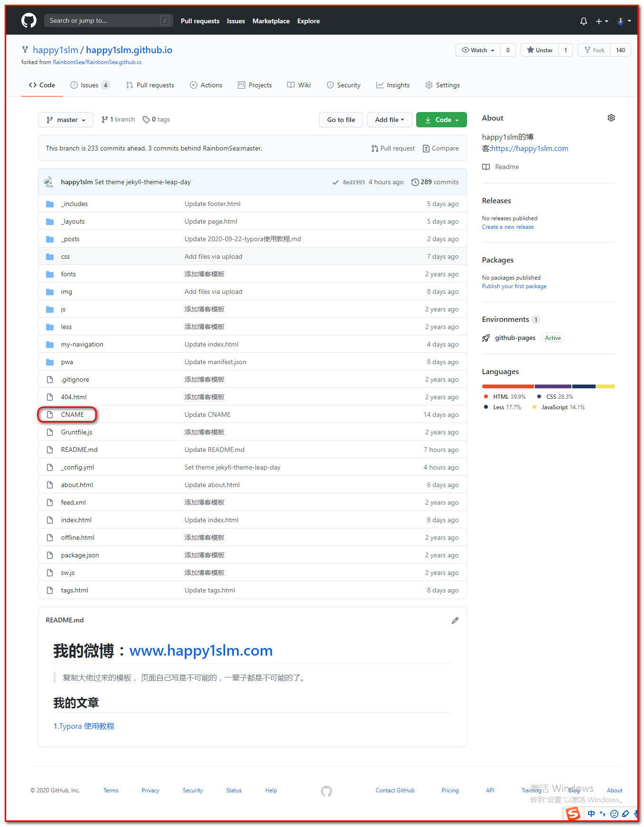Open the www.happy1slm.com link in README
644x827 pixels.
coord(201,650)
